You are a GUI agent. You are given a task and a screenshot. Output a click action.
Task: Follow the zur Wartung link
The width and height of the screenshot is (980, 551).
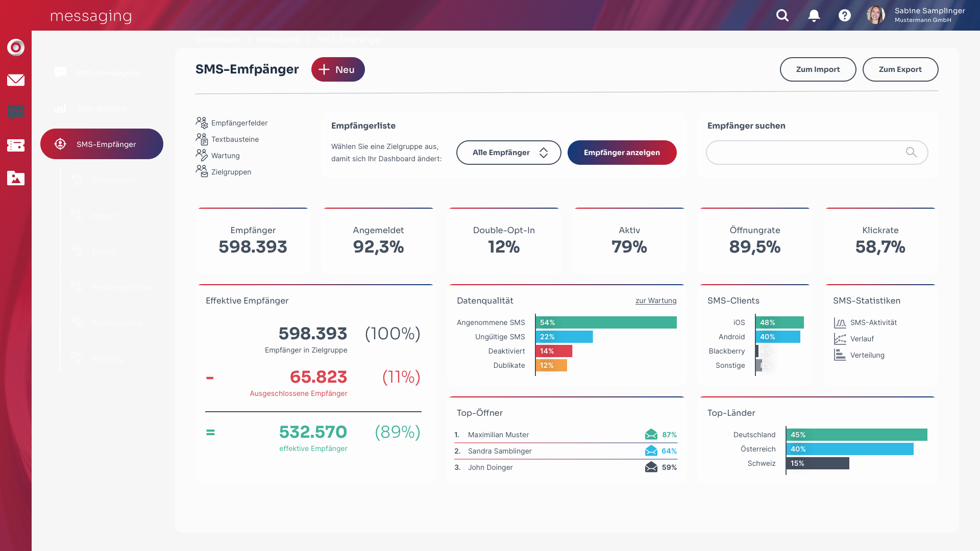(x=655, y=301)
